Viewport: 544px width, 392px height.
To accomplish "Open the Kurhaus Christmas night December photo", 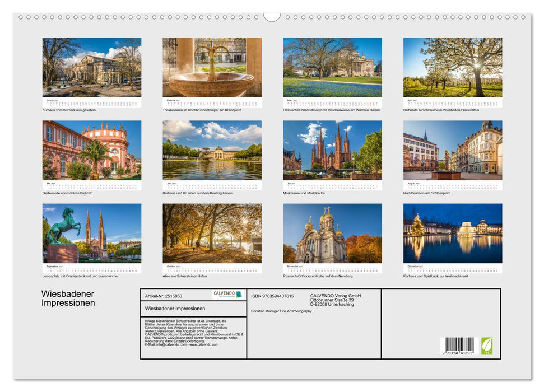I will (453, 233).
